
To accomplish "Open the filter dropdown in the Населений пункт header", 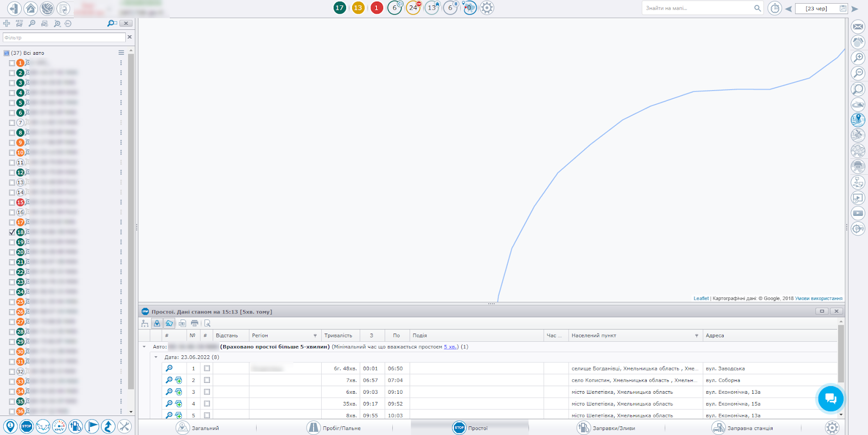I will [x=697, y=336].
